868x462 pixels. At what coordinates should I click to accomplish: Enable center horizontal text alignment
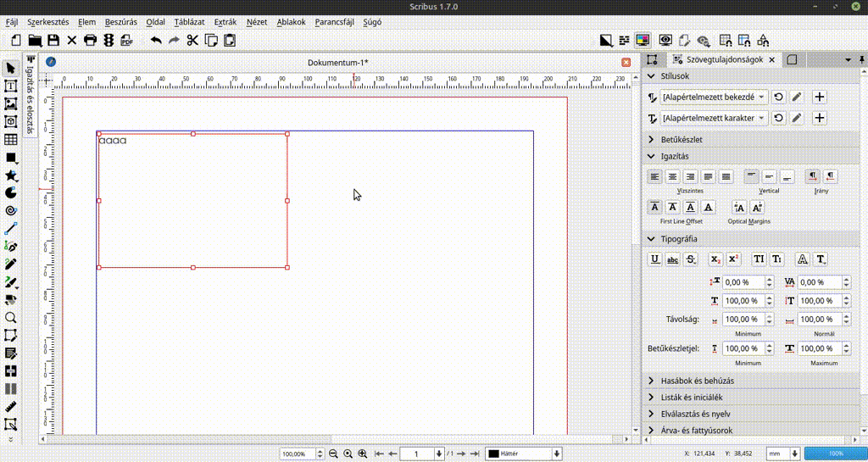click(x=673, y=176)
